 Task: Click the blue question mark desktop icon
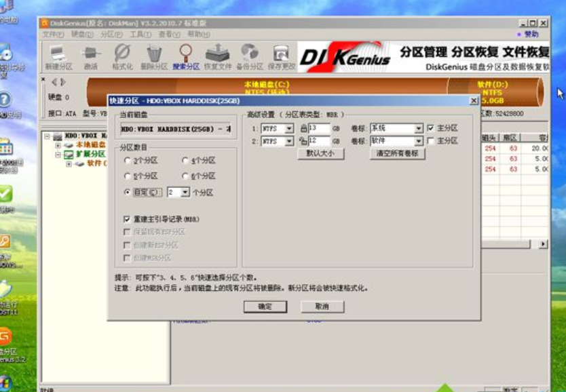(5, 100)
